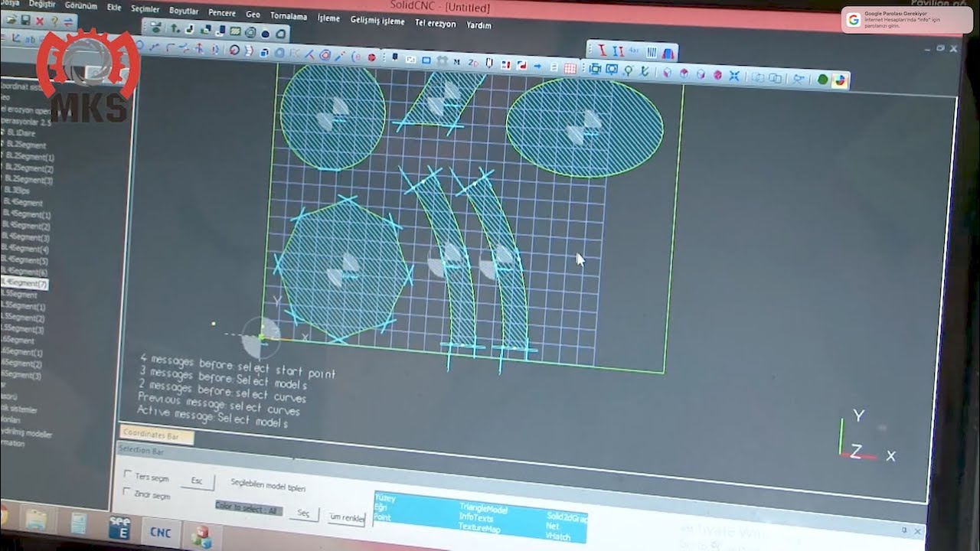Toggle the red grid icon
This screenshot has width=980, height=551.
click(570, 68)
